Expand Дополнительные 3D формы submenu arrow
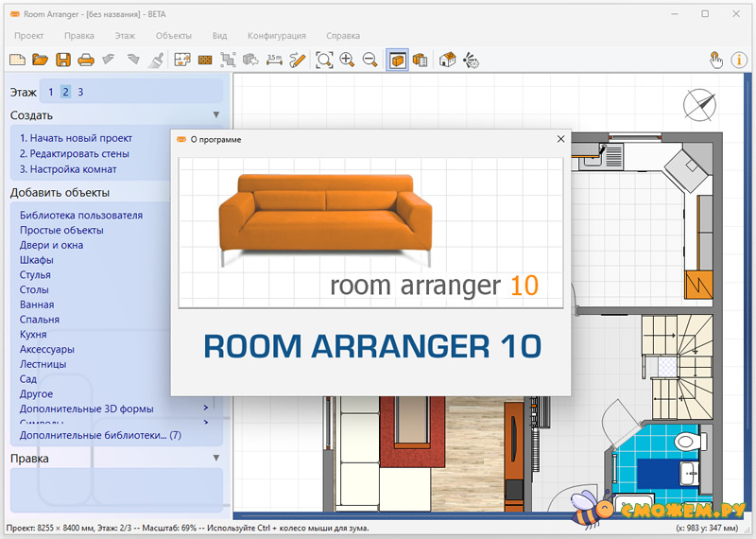The height and width of the screenshot is (539, 756). pyautogui.click(x=206, y=409)
